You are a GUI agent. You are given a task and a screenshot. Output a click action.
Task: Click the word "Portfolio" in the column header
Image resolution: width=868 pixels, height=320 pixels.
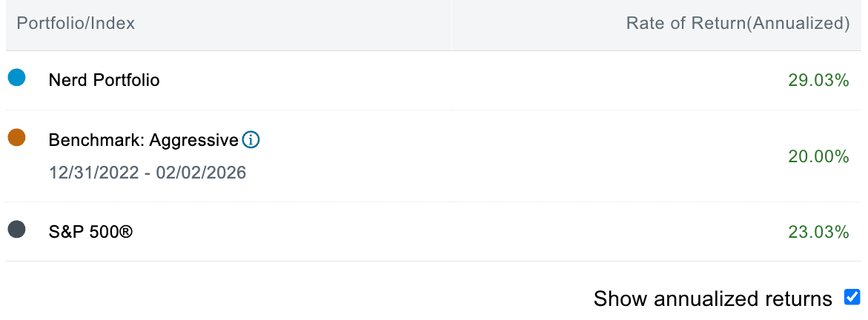pyautogui.click(x=50, y=23)
